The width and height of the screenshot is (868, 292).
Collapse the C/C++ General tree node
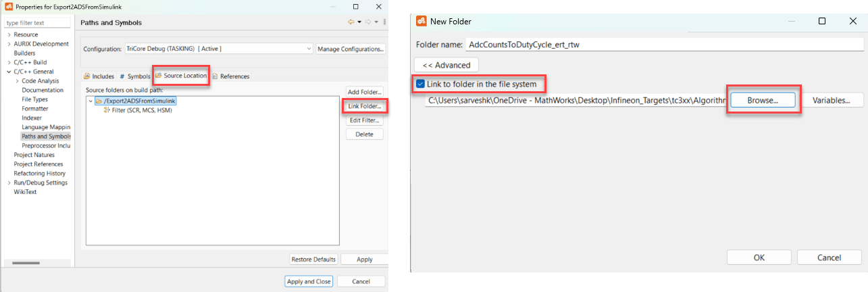pos(9,72)
